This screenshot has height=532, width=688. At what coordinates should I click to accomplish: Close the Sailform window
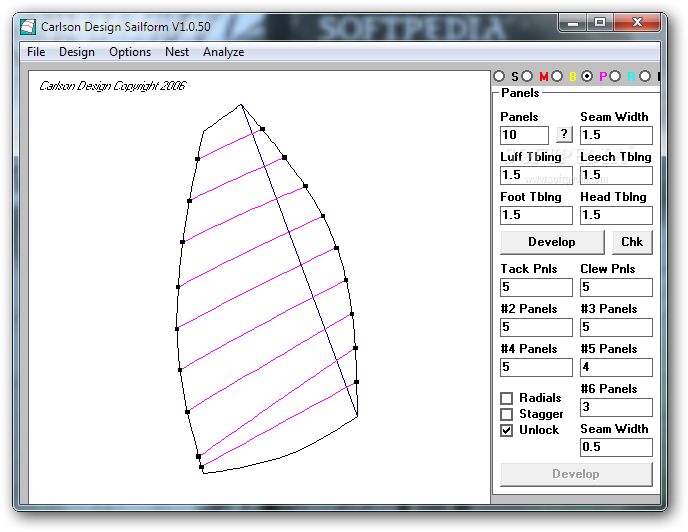click(x=637, y=22)
